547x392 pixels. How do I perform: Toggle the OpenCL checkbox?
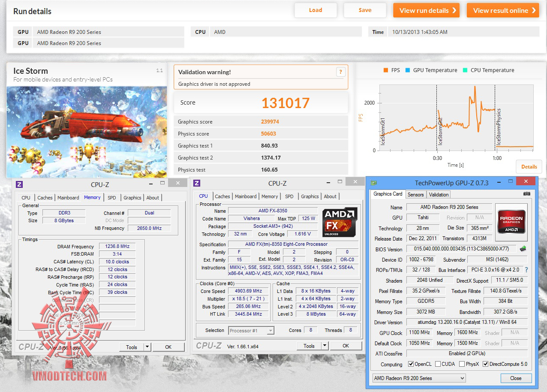(x=411, y=364)
